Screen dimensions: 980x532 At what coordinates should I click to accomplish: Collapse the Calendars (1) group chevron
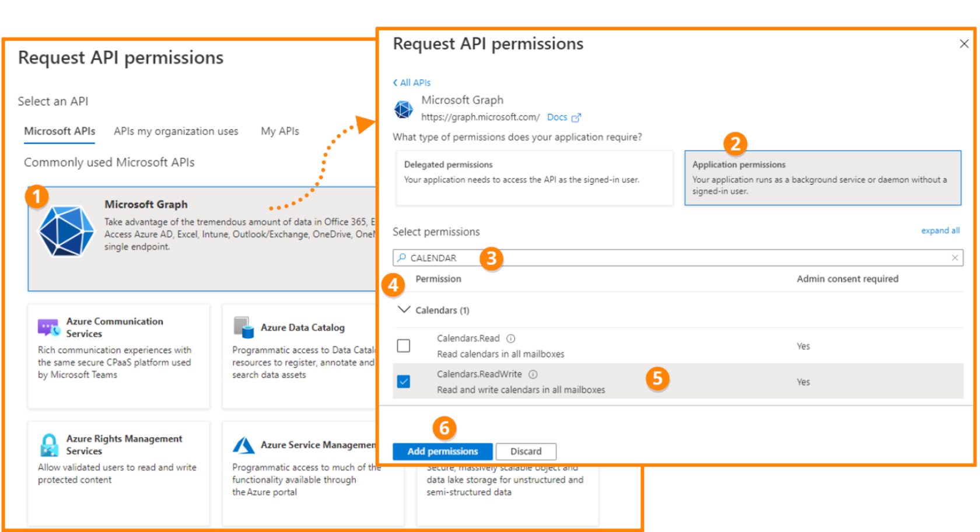coord(403,310)
